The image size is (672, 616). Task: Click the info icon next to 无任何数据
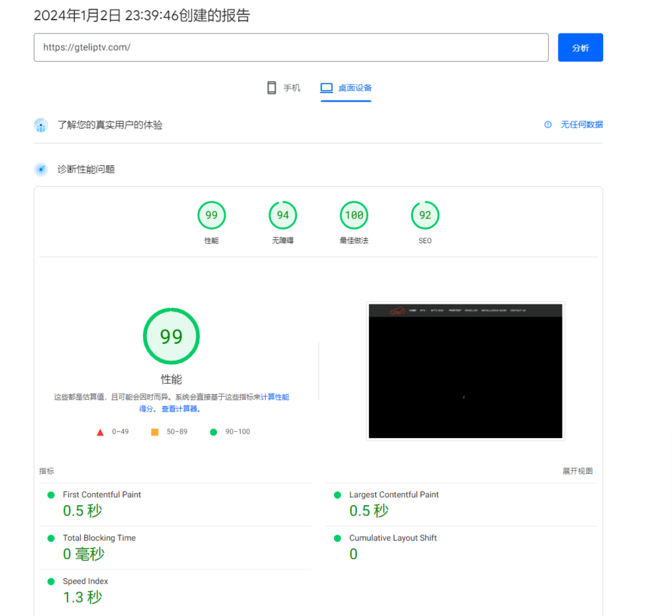pyautogui.click(x=548, y=124)
